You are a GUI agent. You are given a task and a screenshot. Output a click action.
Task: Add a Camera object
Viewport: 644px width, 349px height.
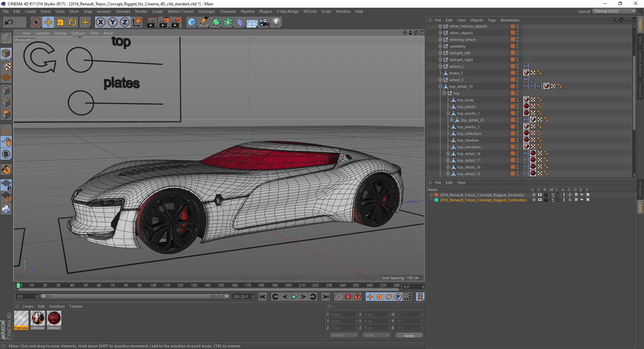[x=264, y=22]
